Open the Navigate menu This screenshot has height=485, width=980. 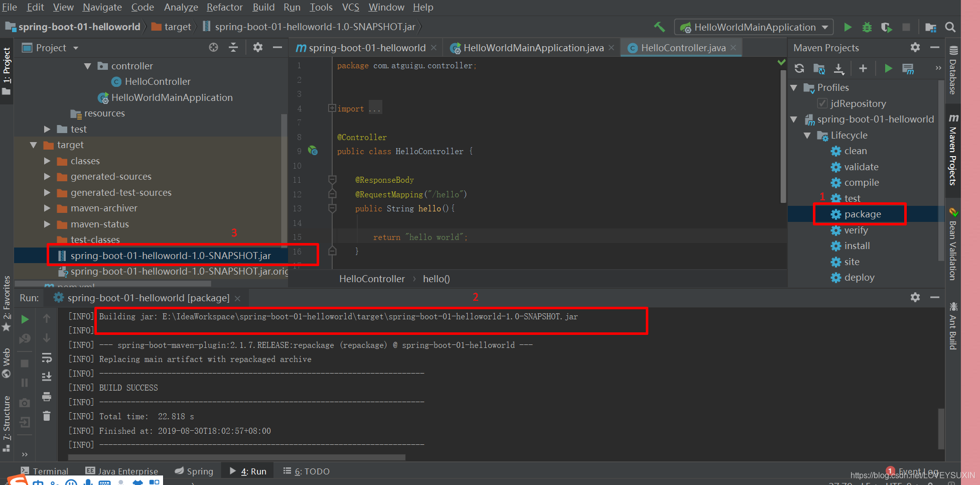tap(102, 7)
